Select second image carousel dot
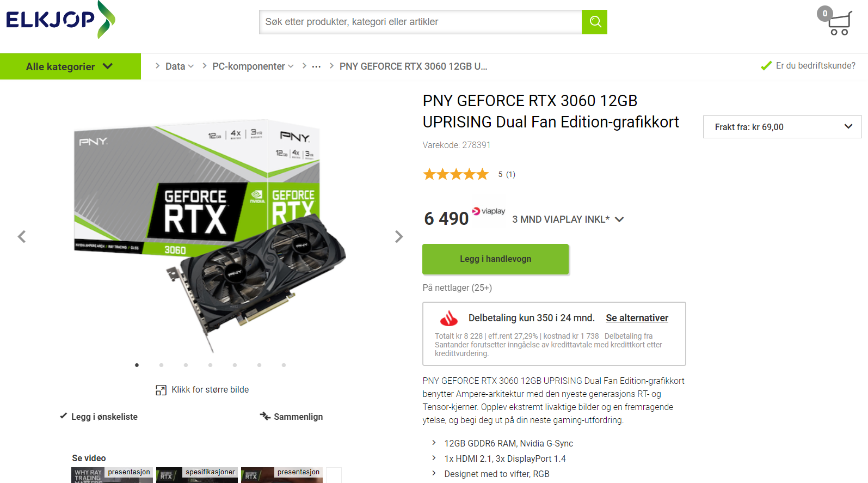This screenshot has width=868, height=483. (161, 365)
